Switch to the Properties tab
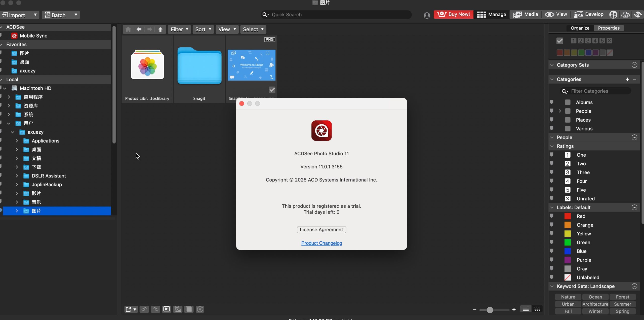This screenshot has height=320, width=644. pos(609,28)
